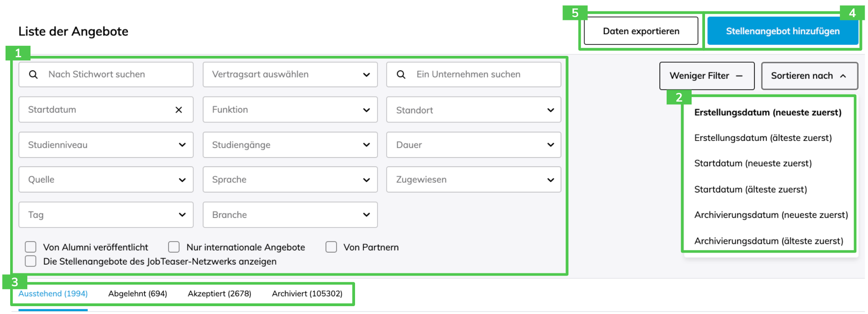Click the keyword search magnifier icon
This screenshot has height=314, width=868.
pos(33,74)
